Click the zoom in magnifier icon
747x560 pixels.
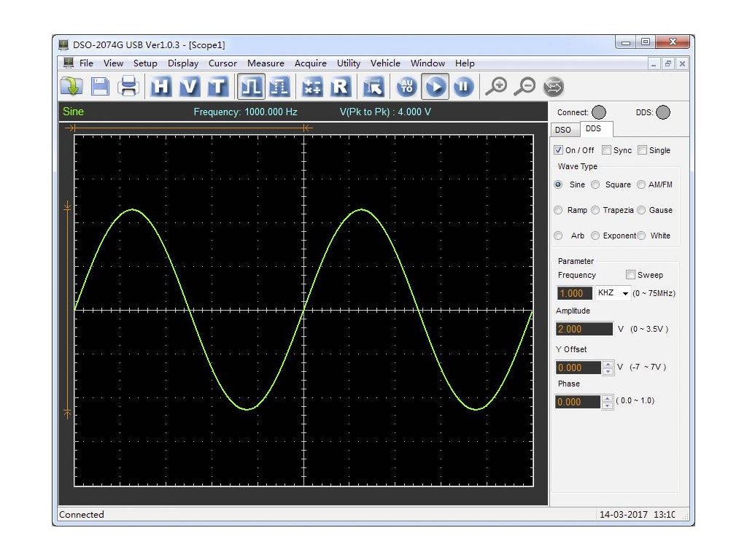[x=496, y=87]
